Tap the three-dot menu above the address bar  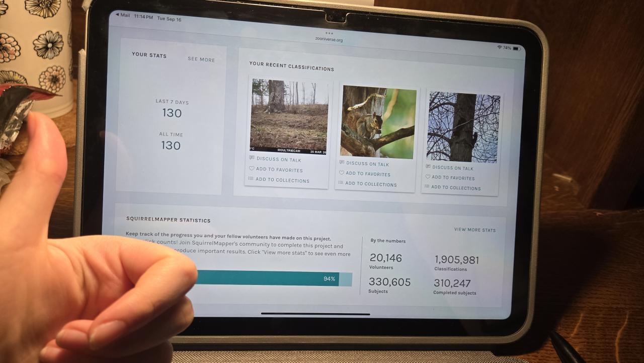330,33
